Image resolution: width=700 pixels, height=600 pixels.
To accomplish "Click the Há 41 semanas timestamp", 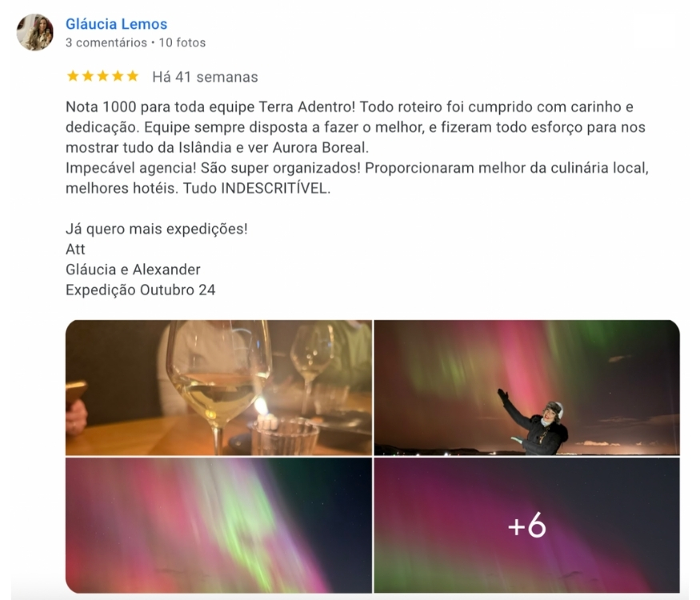I will coord(205,77).
